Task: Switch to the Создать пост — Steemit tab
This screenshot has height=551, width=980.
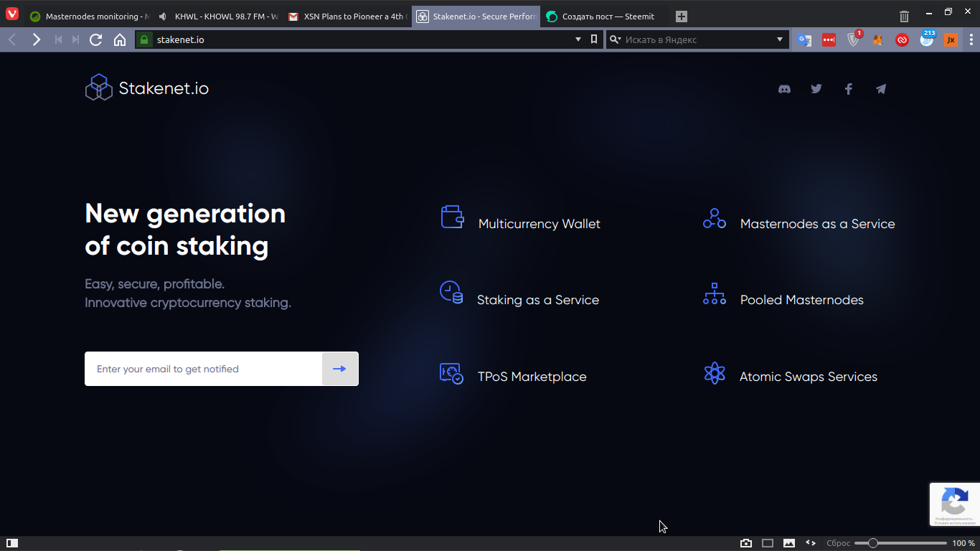Action: coord(605,17)
